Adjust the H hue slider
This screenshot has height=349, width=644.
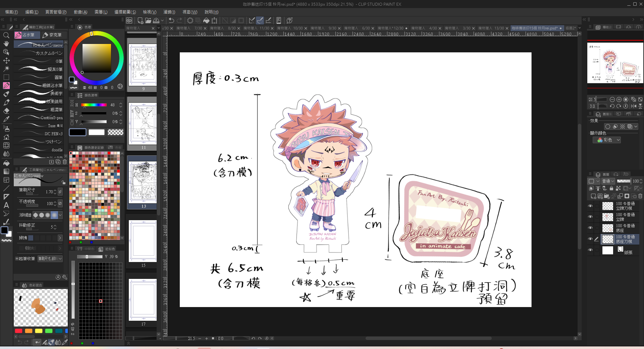94,105
